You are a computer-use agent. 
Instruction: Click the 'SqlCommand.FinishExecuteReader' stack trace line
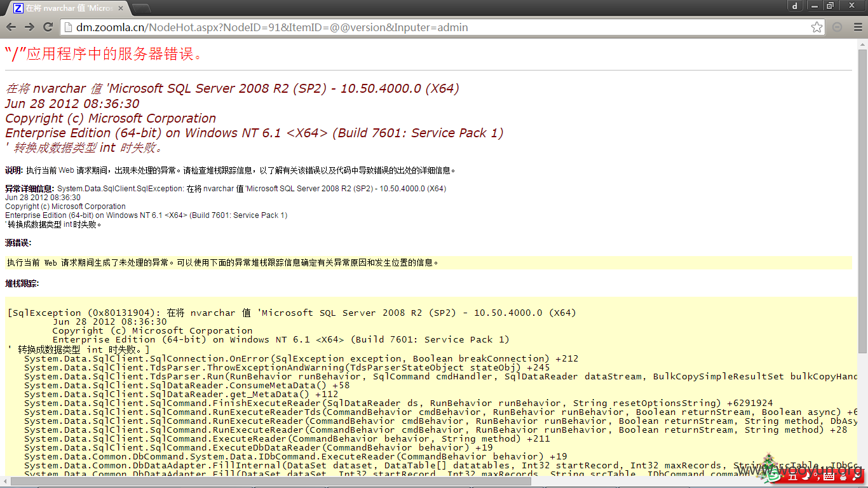[x=398, y=403]
